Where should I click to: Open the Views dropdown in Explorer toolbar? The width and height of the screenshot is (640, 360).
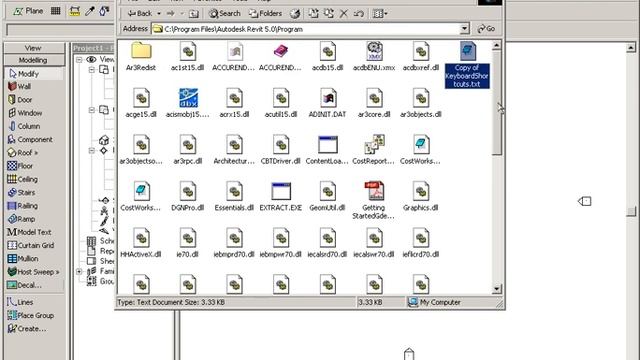click(380, 13)
